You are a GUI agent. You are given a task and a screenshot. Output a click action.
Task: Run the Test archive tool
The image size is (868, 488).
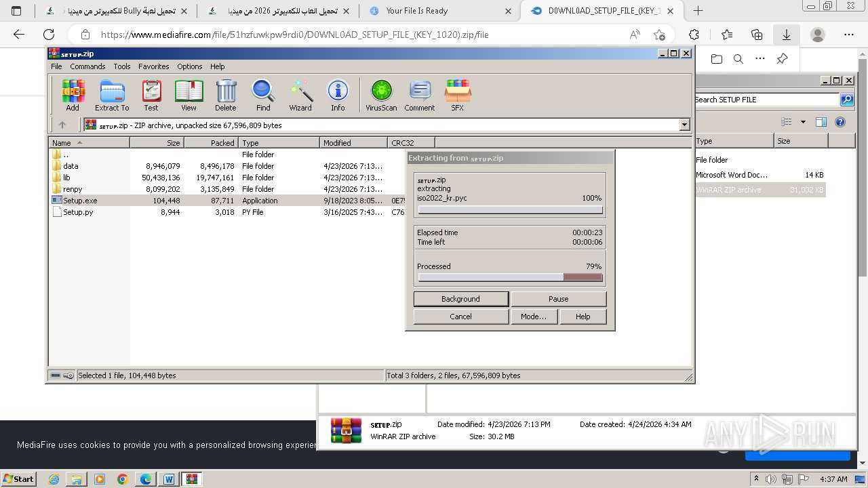point(151,95)
